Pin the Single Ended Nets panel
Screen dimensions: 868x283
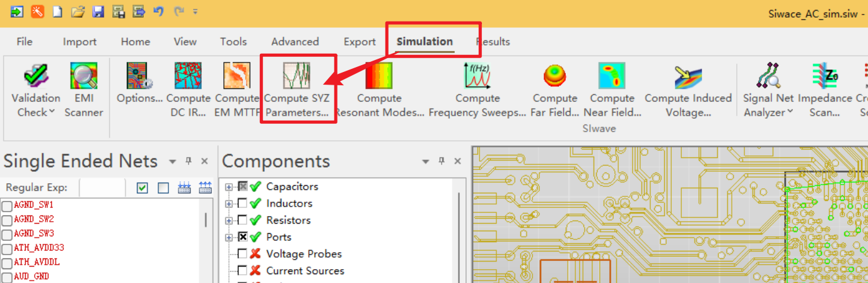tap(188, 162)
